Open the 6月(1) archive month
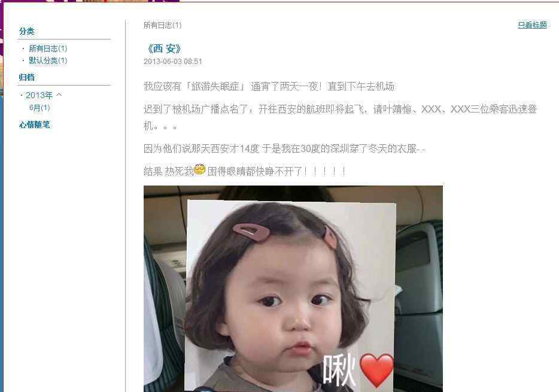This screenshot has height=392, width=559. click(x=40, y=108)
